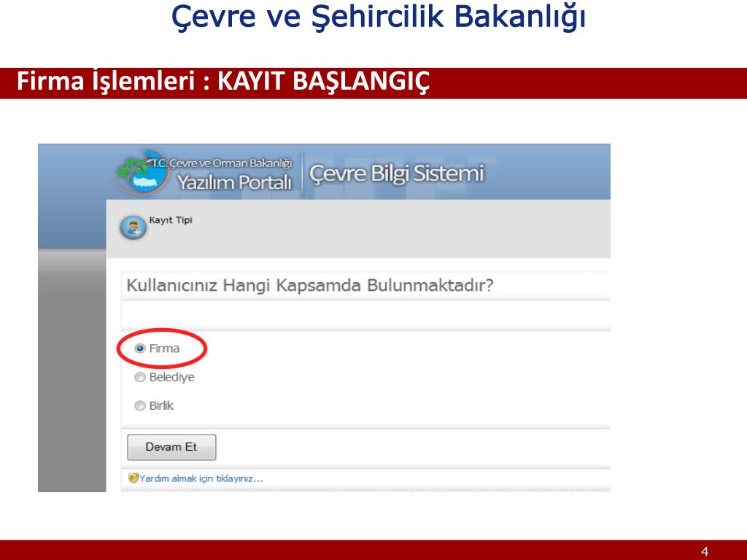Screen dimensions: 747x560
Task: Click the 'Firma İşlemleri : KAYIT BAŞLANGIÇ' banner text
Action: (x=223, y=82)
